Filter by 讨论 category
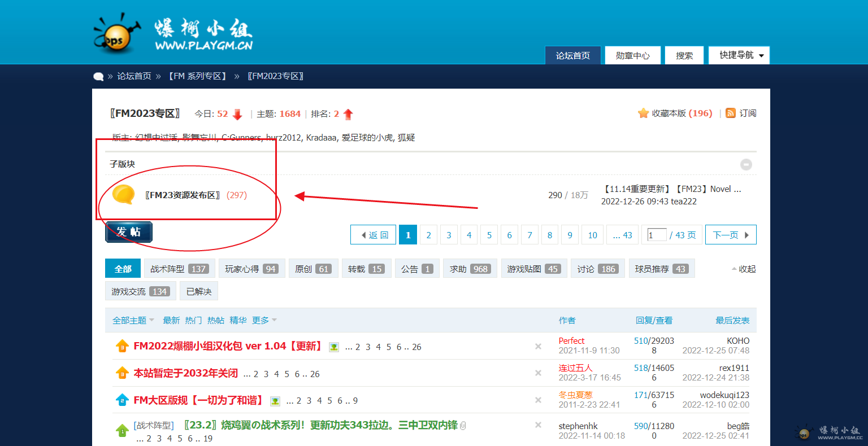868x446 pixels. 598,269
